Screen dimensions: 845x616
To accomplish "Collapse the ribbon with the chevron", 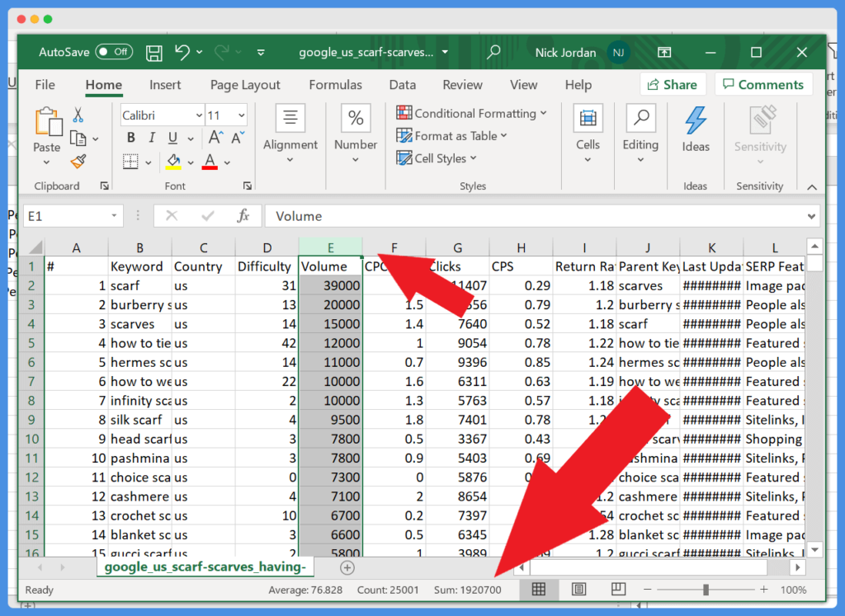I will [812, 187].
